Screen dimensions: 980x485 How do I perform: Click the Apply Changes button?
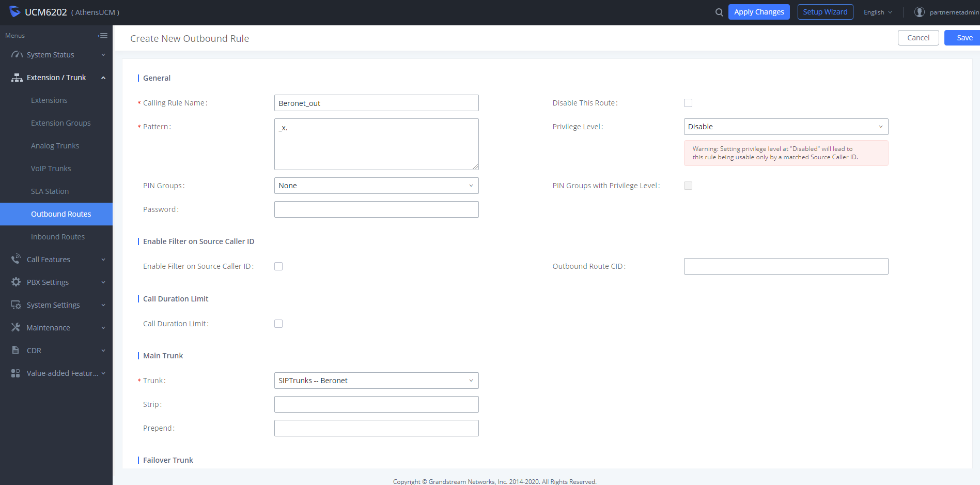[758, 12]
